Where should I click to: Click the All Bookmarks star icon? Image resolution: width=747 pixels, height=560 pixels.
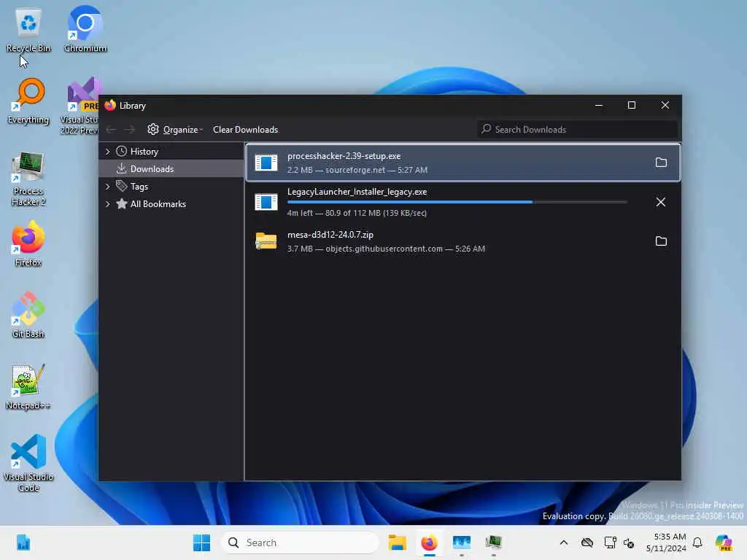pos(122,204)
